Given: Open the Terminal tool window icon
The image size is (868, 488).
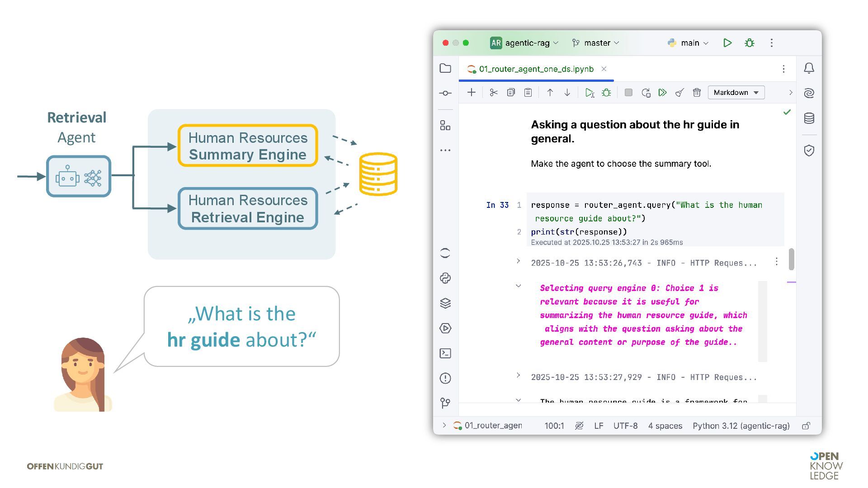Looking at the screenshot, I should (x=445, y=353).
